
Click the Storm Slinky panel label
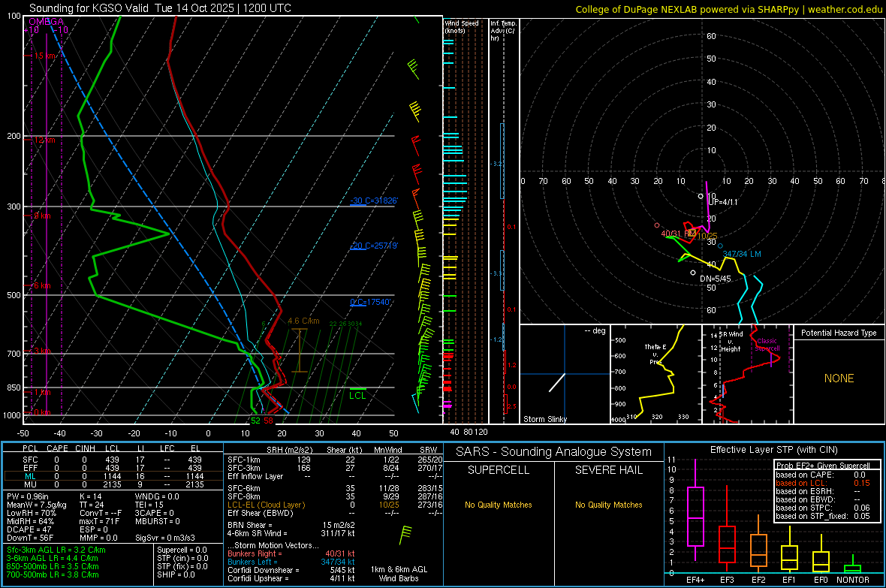[545, 419]
